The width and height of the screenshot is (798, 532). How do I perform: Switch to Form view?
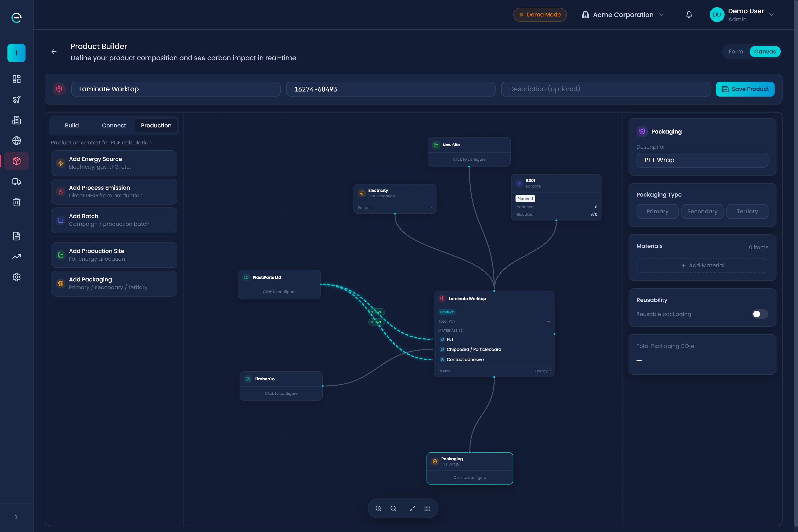735,52
